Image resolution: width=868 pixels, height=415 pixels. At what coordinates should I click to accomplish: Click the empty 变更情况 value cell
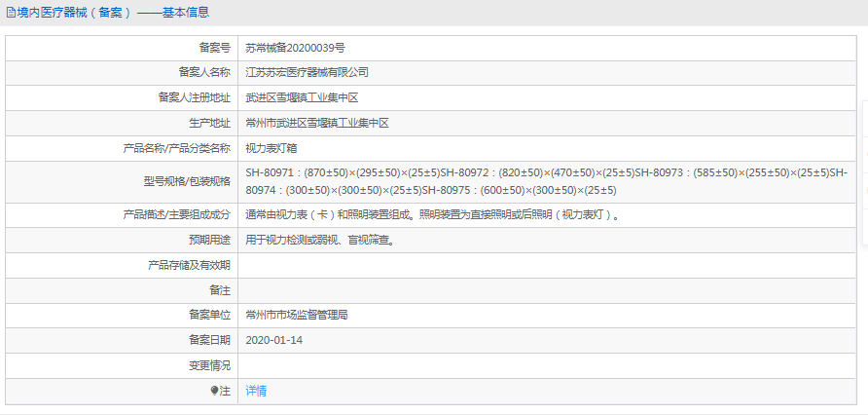[547, 365]
